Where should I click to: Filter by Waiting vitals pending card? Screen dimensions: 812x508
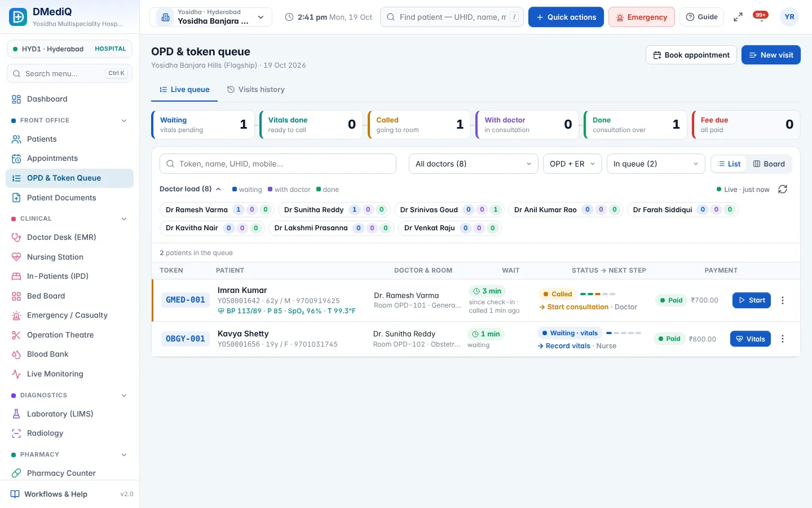[x=204, y=125]
